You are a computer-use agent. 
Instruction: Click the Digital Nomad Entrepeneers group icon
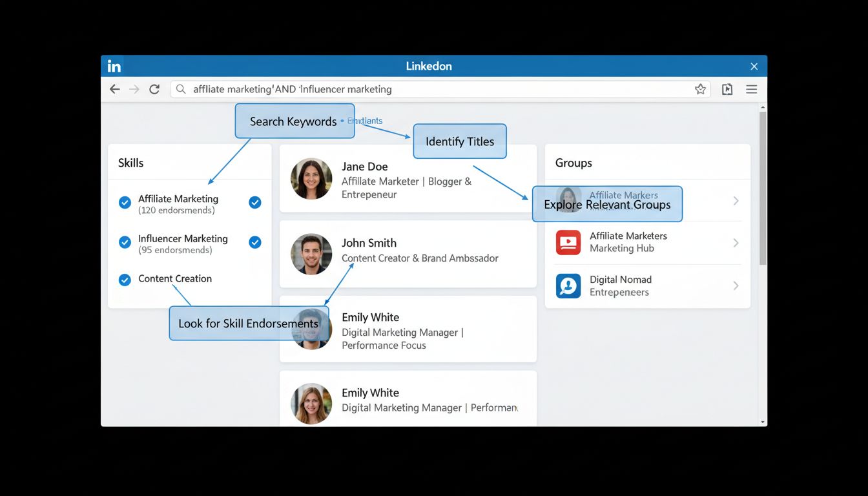point(568,286)
